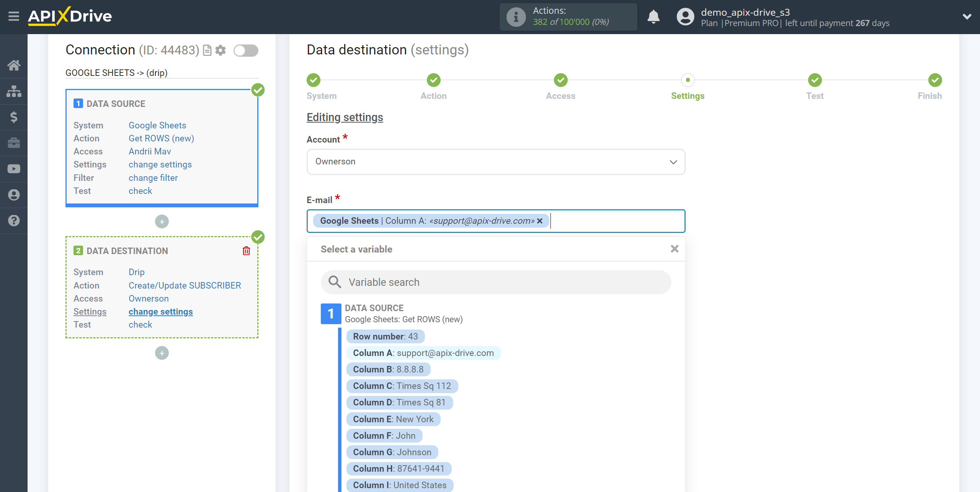Open Google Sheets system link
The height and width of the screenshot is (492, 980).
(x=157, y=125)
